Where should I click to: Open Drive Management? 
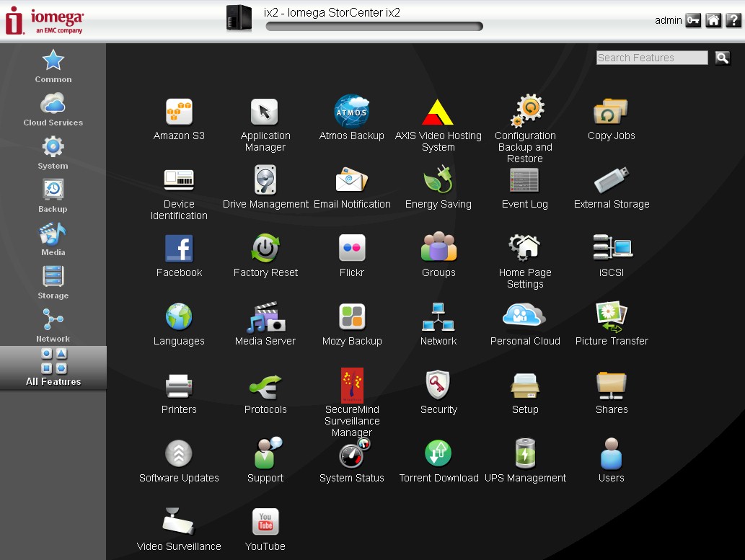point(265,187)
